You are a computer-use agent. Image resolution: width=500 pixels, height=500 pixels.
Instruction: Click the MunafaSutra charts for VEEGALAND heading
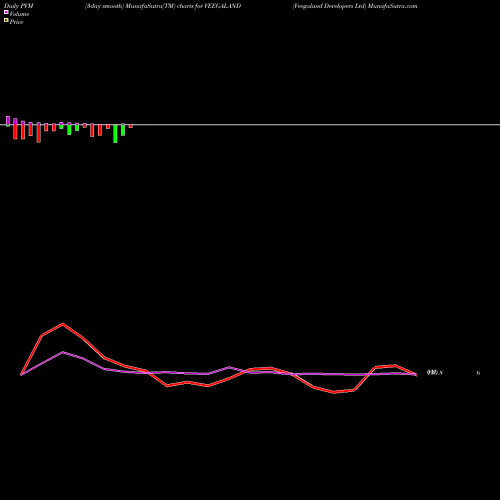[163, 6]
